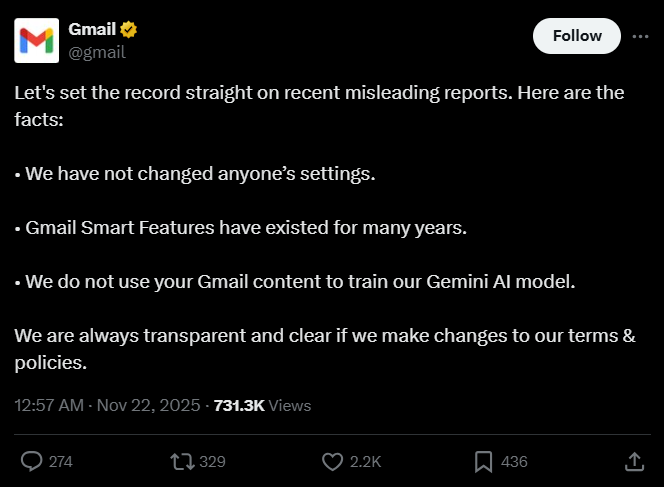Click the reply speech bubble icon
This screenshot has width=664, height=487.
click(32, 461)
